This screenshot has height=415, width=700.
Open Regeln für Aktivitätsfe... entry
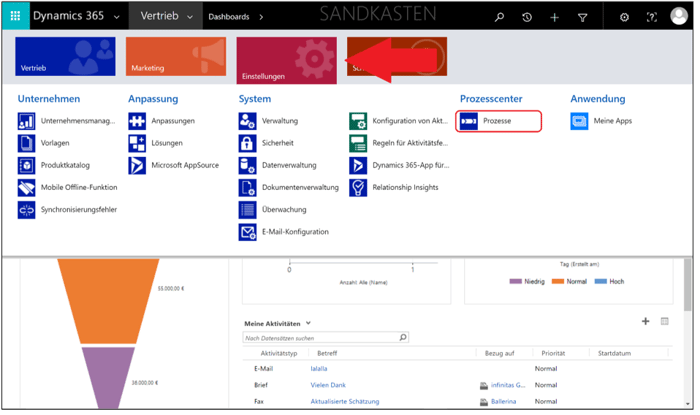click(410, 143)
